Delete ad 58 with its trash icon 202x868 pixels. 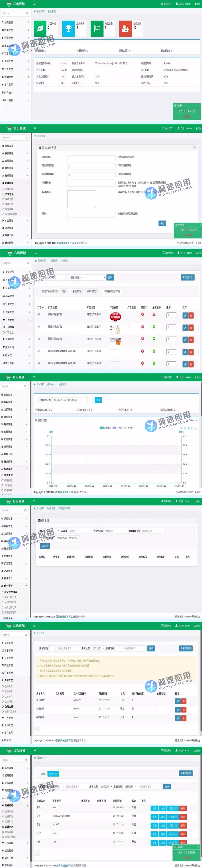(x=191, y=364)
